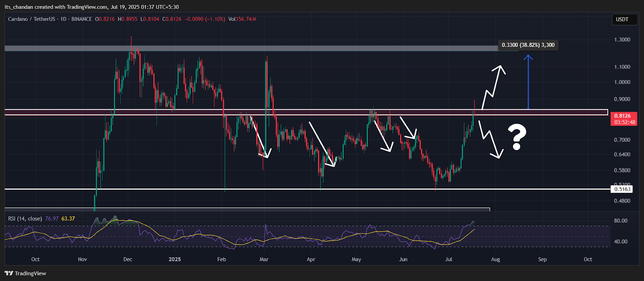The width and height of the screenshot is (644, 281).
Task: Click the 1.1000 price axis label
Action: (622, 67)
